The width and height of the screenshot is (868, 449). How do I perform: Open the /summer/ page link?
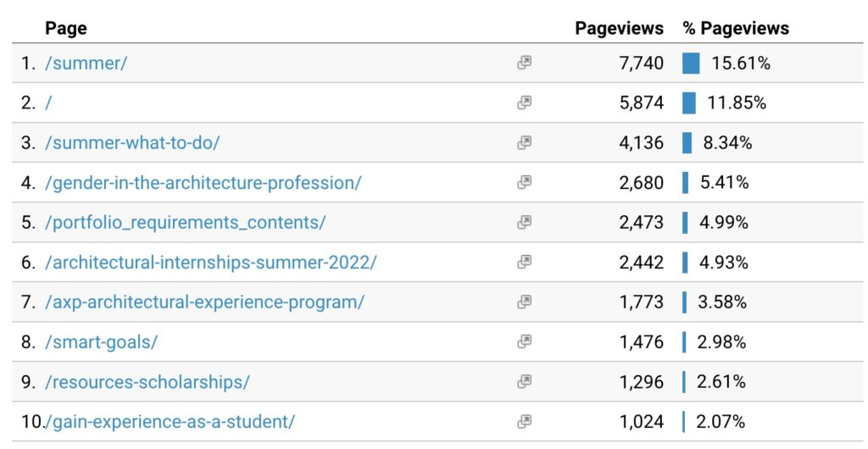[x=86, y=63]
